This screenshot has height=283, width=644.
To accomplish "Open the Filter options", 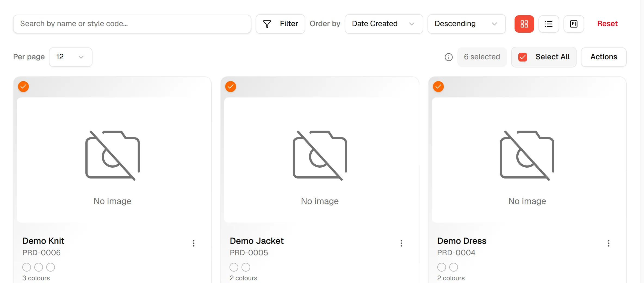I will point(280,24).
